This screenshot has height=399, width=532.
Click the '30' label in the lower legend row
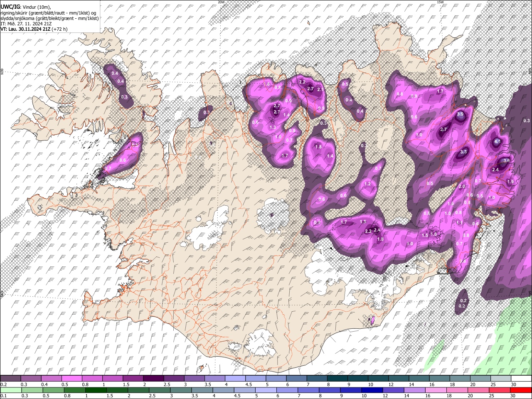514,396
